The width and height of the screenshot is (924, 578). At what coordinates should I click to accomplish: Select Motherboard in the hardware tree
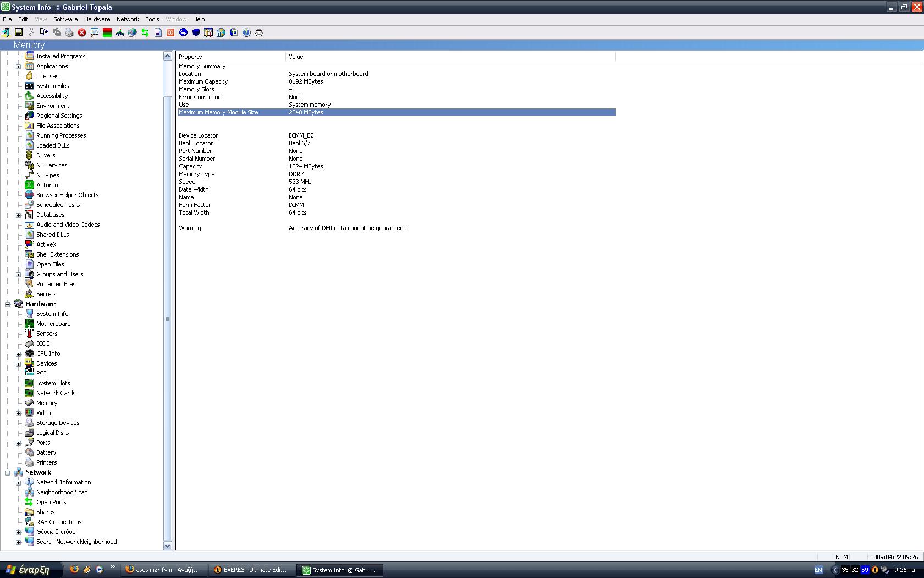53,324
